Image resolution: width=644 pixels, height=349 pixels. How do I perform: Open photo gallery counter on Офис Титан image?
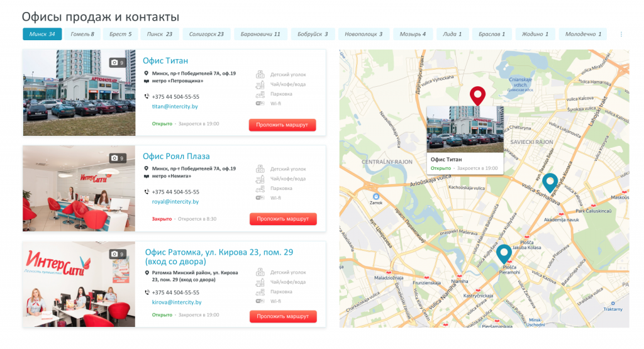(x=118, y=62)
